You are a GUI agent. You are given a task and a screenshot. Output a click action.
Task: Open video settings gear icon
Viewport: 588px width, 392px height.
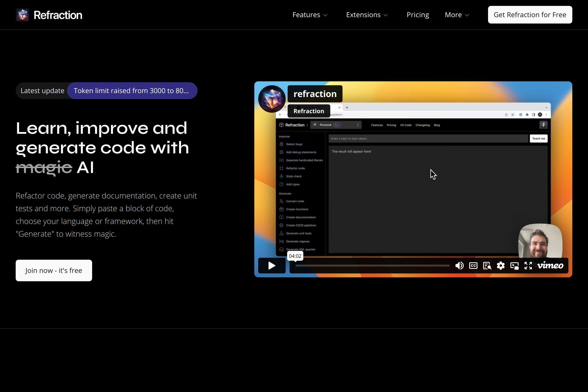[x=501, y=266]
